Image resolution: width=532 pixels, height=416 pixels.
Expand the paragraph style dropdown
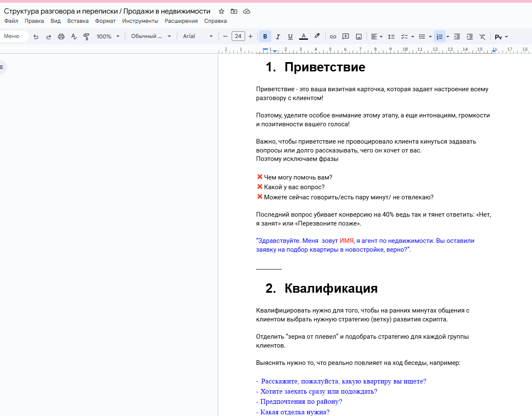pyautogui.click(x=151, y=37)
